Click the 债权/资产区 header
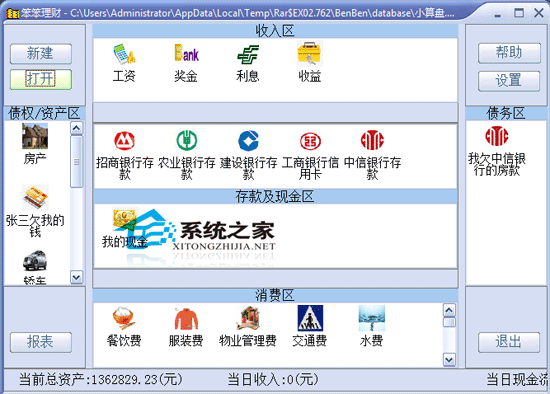This screenshot has width=550, height=394. tap(44, 113)
